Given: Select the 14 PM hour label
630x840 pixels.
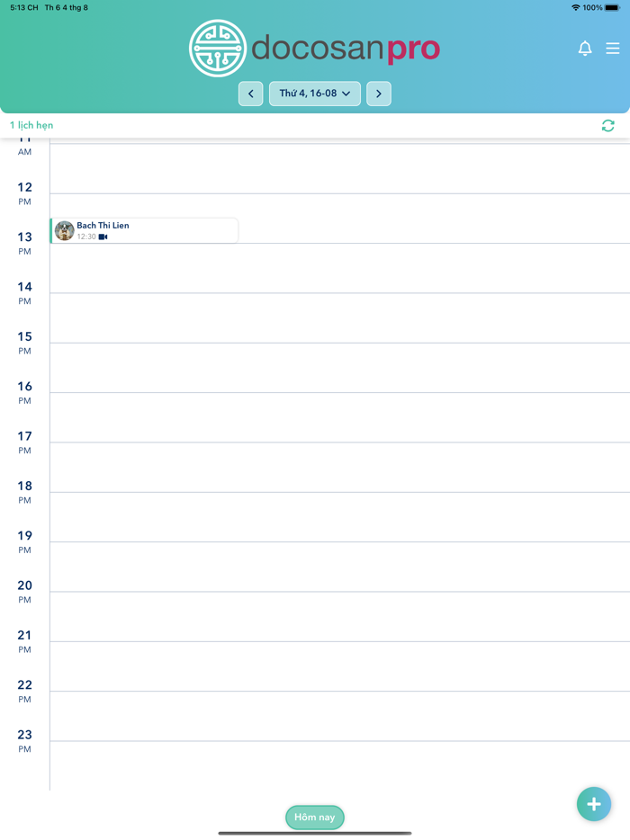Looking at the screenshot, I should click(24, 292).
